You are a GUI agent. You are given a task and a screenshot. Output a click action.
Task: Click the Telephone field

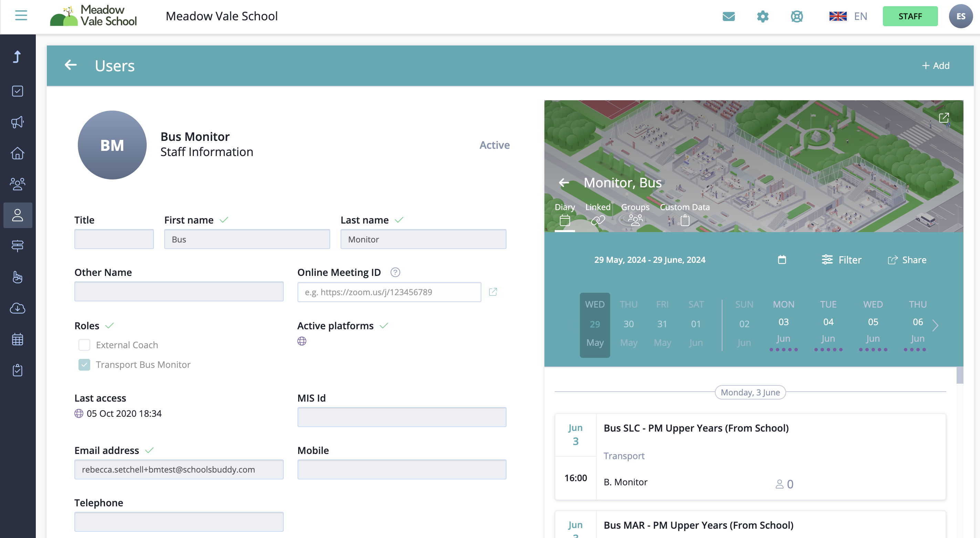coord(179,521)
